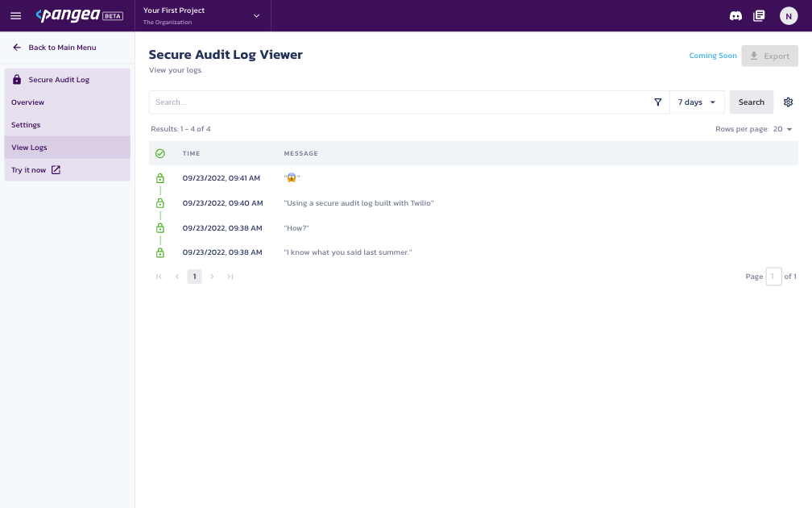812x508 pixels.
Task: Click the Page number input box
Action: [773, 277]
